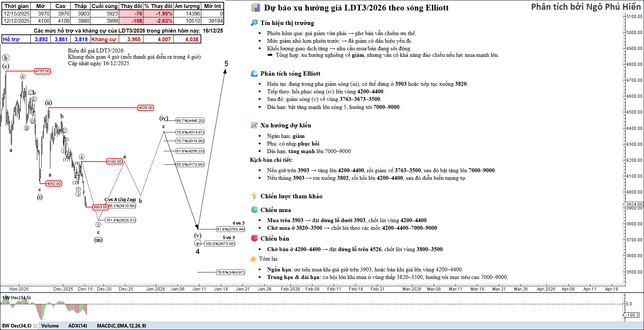Open the ADX(14) indicator tab
This screenshot has height=330, width=644.
point(78,326)
